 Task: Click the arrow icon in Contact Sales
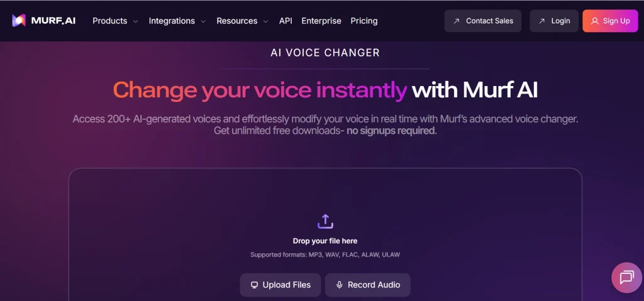[457, 21]
